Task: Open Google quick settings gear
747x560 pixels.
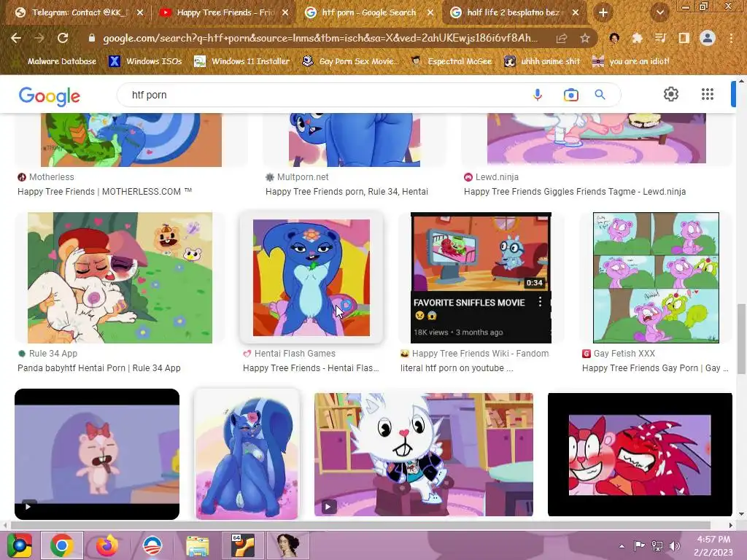Action: (671, 94)
